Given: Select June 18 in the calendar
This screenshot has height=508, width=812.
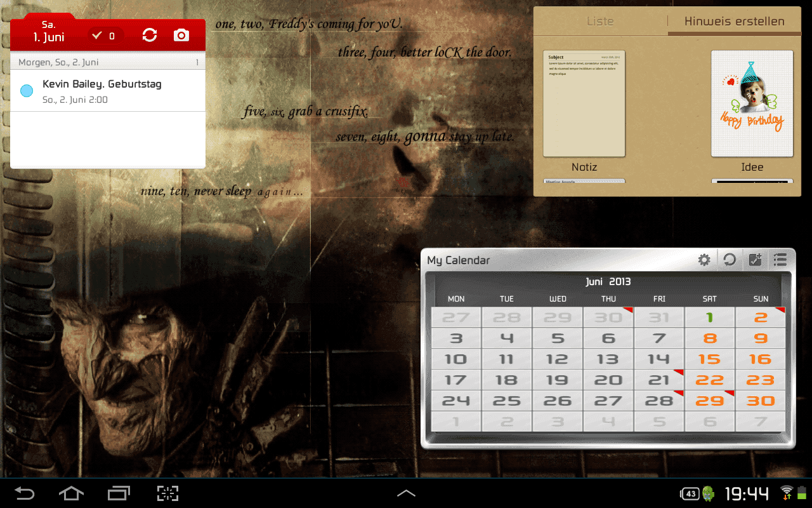Looking at the screenshot, I should pos(507,380).
